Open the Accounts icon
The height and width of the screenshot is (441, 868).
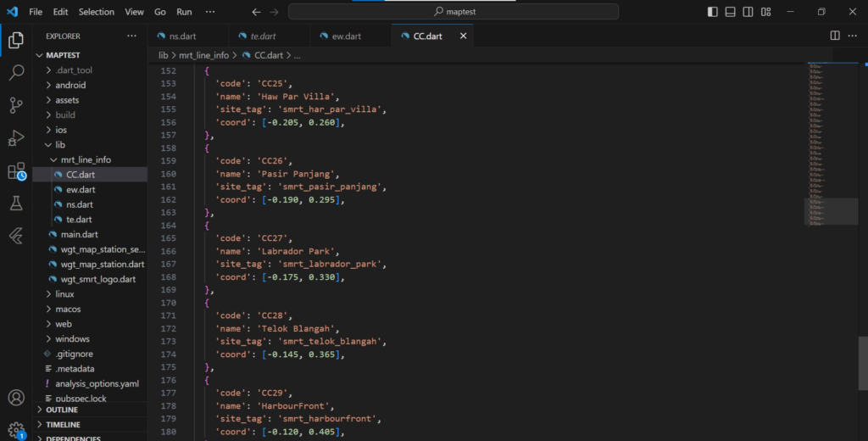click(16, 398)
